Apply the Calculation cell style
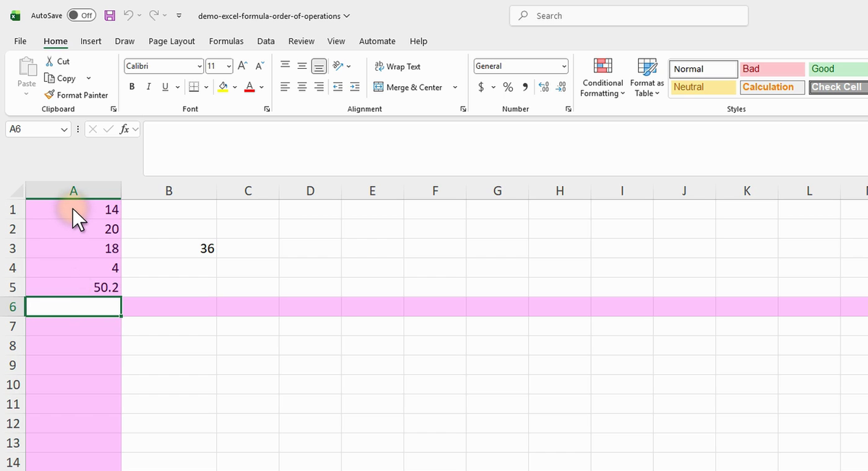The height and width of the screenshot is (471, 868). [773, 87]
